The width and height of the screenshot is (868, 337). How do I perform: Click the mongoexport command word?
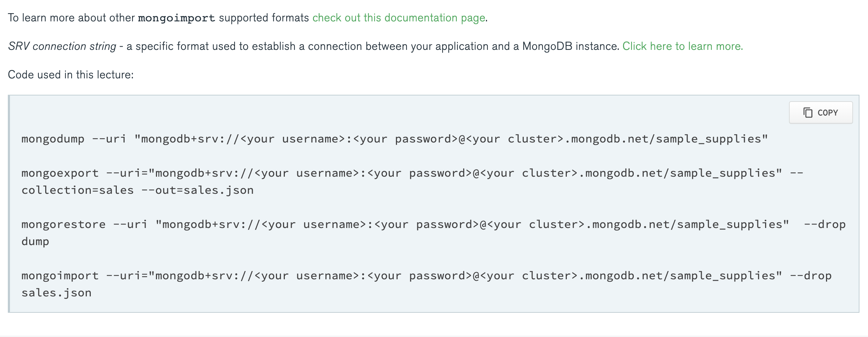(60, 173)
